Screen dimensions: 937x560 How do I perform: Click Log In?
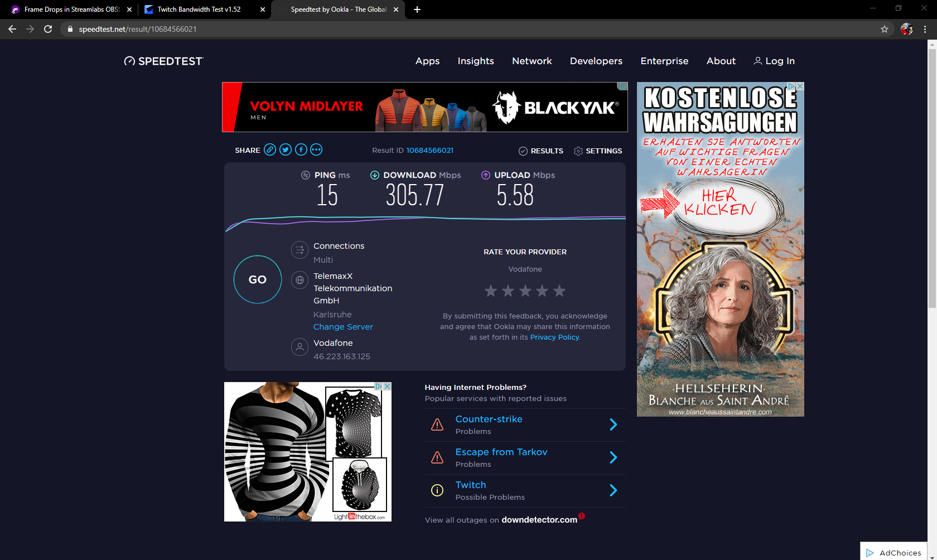tap(774, 61)
